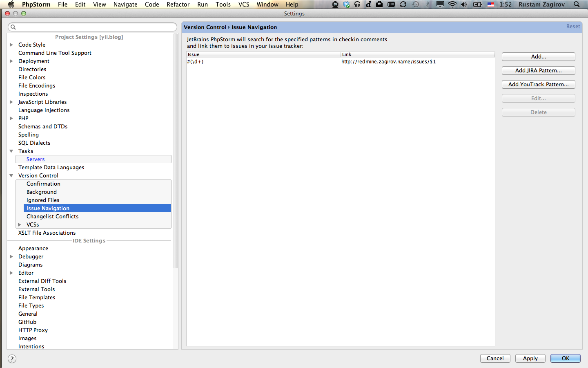Screen dimensions: 588x368
Task: Collapse the Tasks node
Action: tap(11, 151)
